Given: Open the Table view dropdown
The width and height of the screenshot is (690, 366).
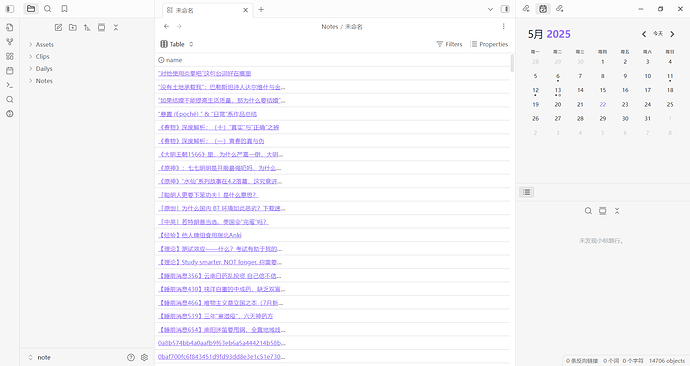Looking at the screenshot, I should click(x=177, y=44).
